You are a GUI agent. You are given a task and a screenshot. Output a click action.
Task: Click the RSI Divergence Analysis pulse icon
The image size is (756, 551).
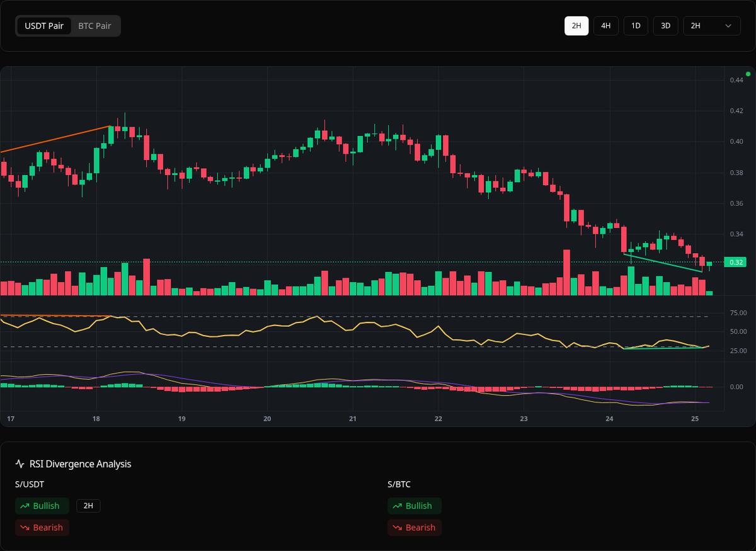pos(20,464)
